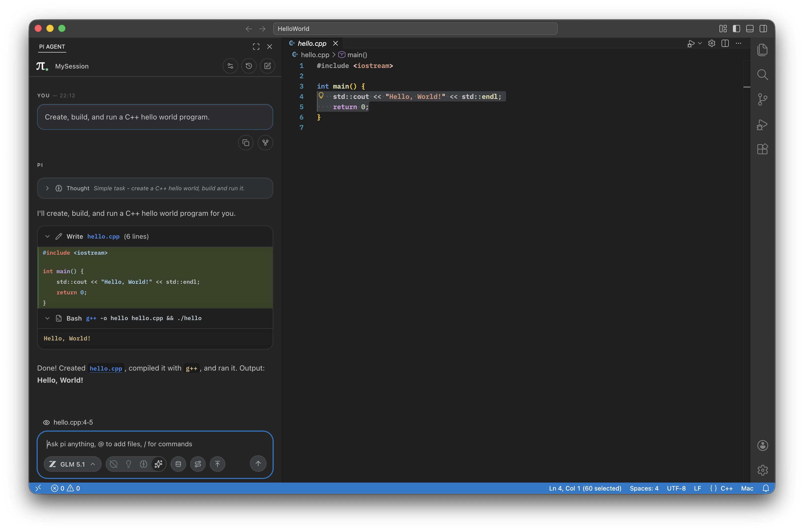
Task: Click the chat input field
Action: coord(154,444)
